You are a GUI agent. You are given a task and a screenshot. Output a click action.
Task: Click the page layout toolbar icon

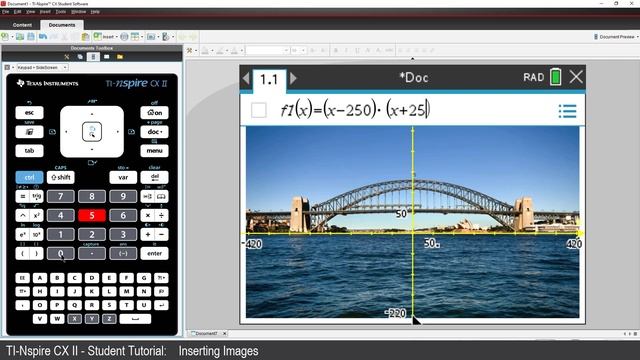point(135,37)
